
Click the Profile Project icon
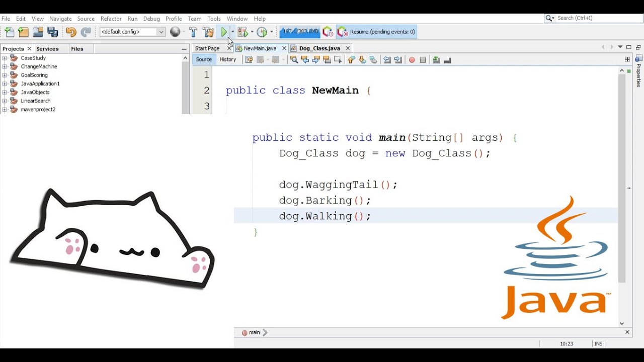(262, 32)
